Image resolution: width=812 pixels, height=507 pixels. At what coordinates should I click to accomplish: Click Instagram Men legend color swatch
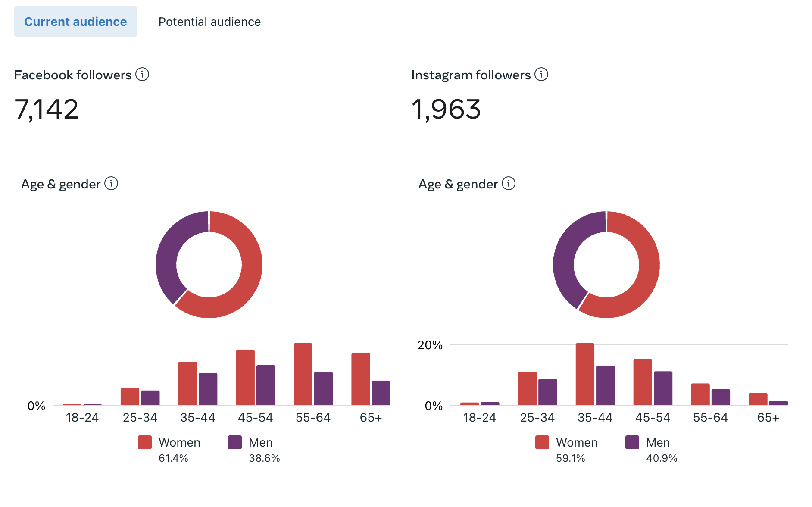(x=632, y=442)
